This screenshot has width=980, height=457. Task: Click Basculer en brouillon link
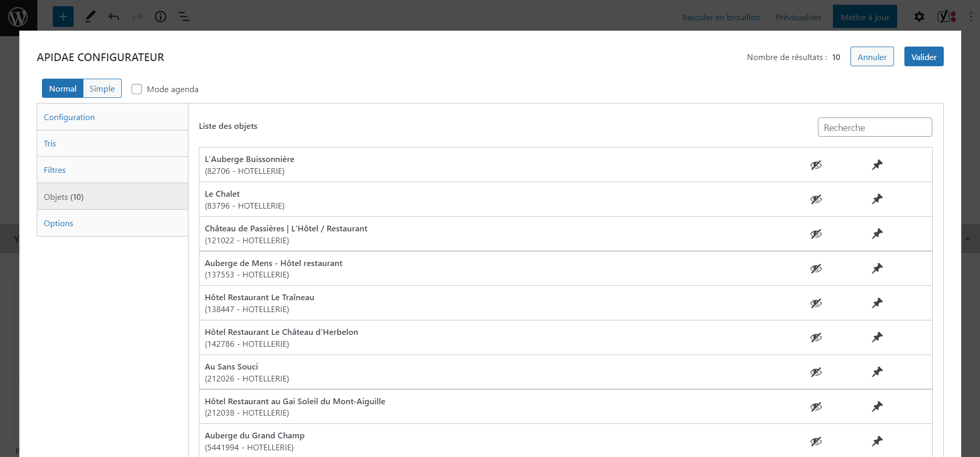pos(721,17)
